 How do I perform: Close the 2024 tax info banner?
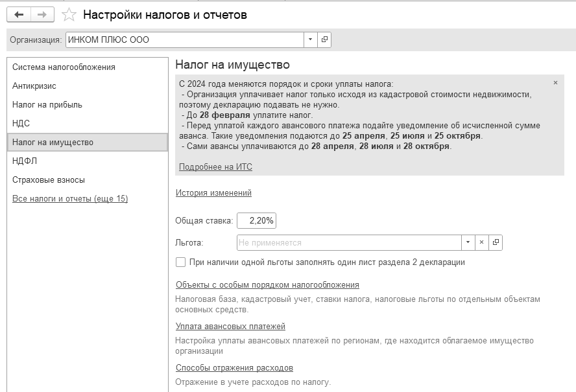tap(555, 83)
